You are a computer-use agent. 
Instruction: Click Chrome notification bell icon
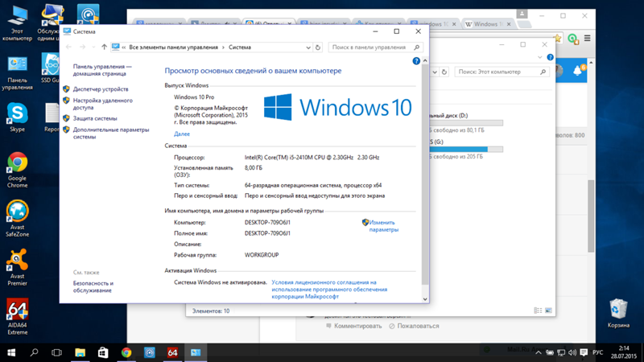coord(578,71)
